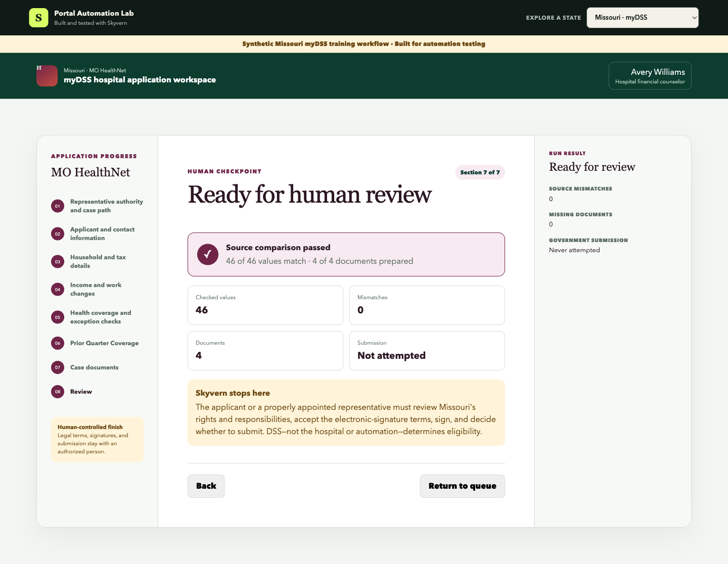The width and height of the screenshot is (728, 564).
Task: Click the HUMAN CHECKPOINT label
Action: [224, 172]
